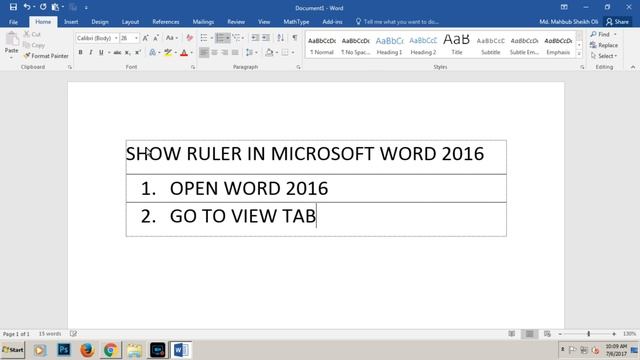Toggle underline formatting
Viewport: 640px width, 360px height.
tap(101, 53)
